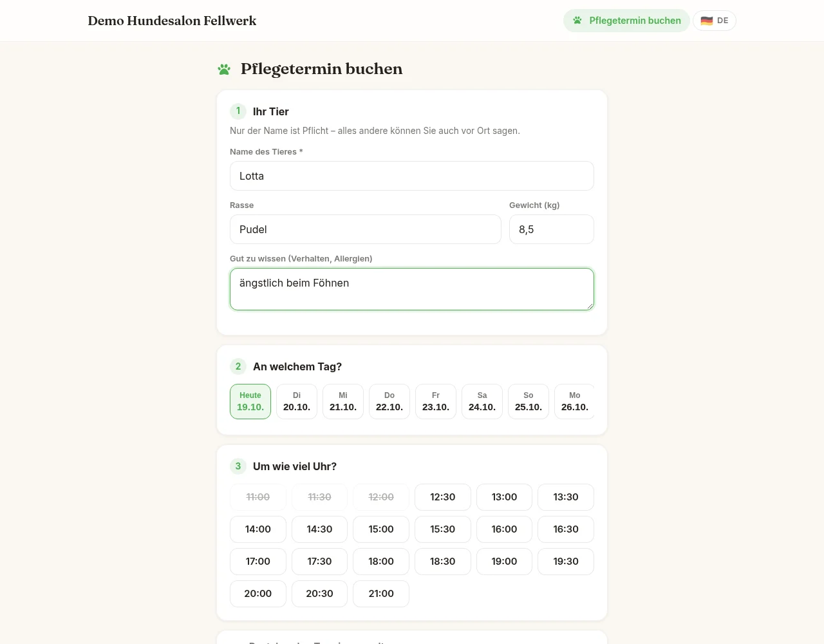This screenshot has width=824, height=644.
Task: Edit the Gewicht (kg) field
Action: coord(552,229)
